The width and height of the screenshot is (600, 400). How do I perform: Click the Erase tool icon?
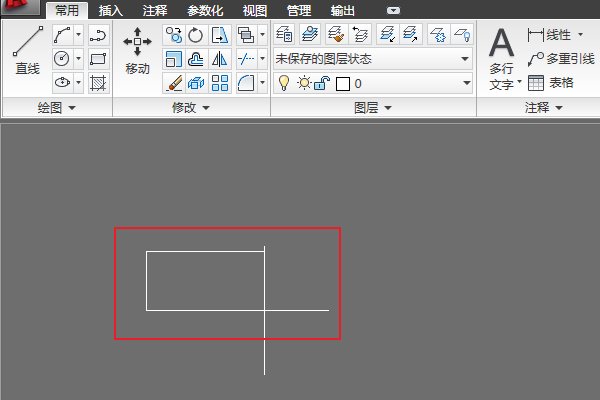point(174,83)
